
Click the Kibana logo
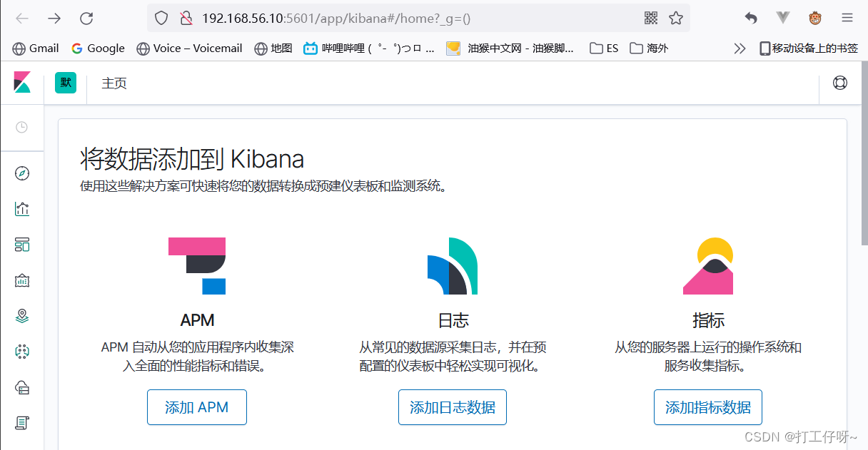[22, 83]
